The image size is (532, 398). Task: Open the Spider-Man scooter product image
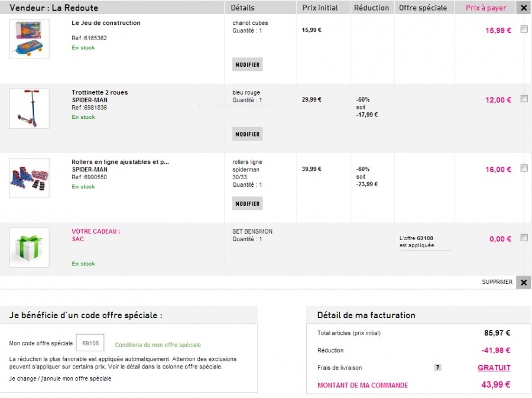click(x=30, y=108)
